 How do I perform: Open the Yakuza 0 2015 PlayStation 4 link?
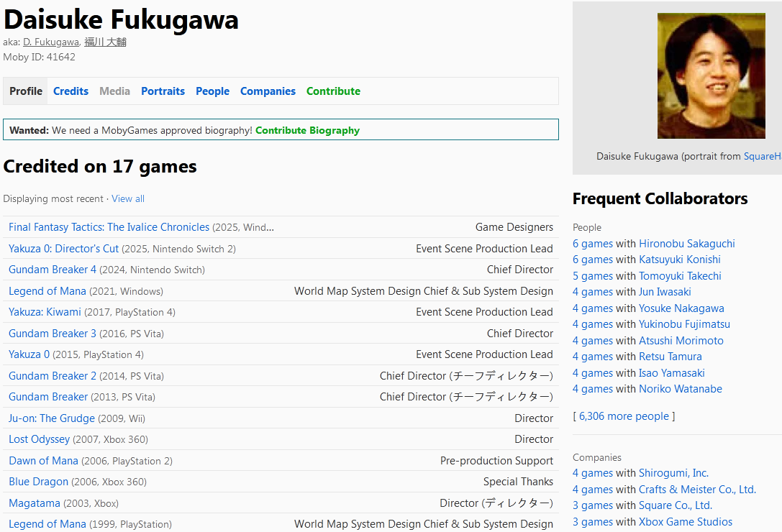[29, 354]
